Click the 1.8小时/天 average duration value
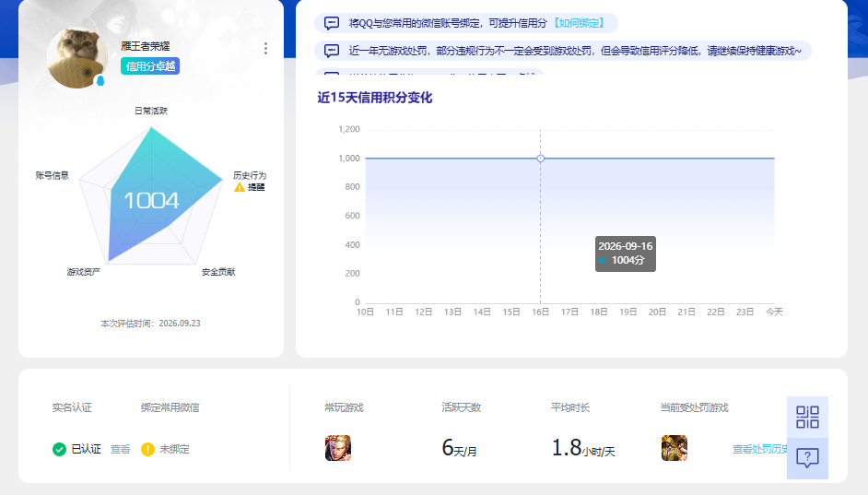Image resolution: width=868 pixels, height=495 pixels. tap(583, 448)
